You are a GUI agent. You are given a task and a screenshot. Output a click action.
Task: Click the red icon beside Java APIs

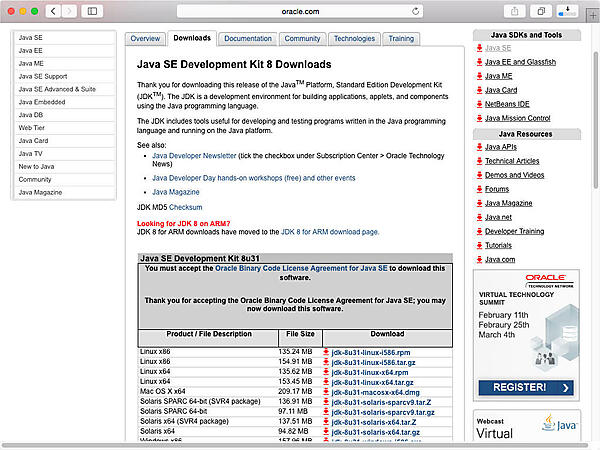pos(480,147)
